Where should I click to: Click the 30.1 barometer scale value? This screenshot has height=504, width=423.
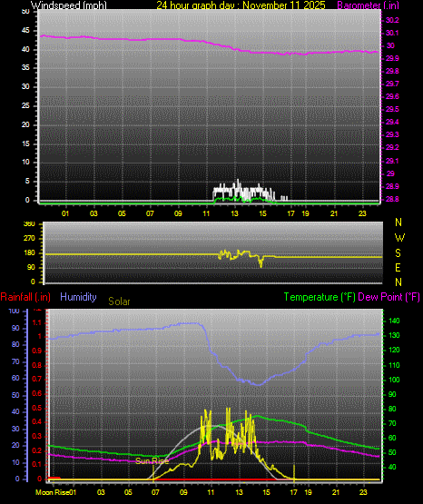[x=392, y=33]
